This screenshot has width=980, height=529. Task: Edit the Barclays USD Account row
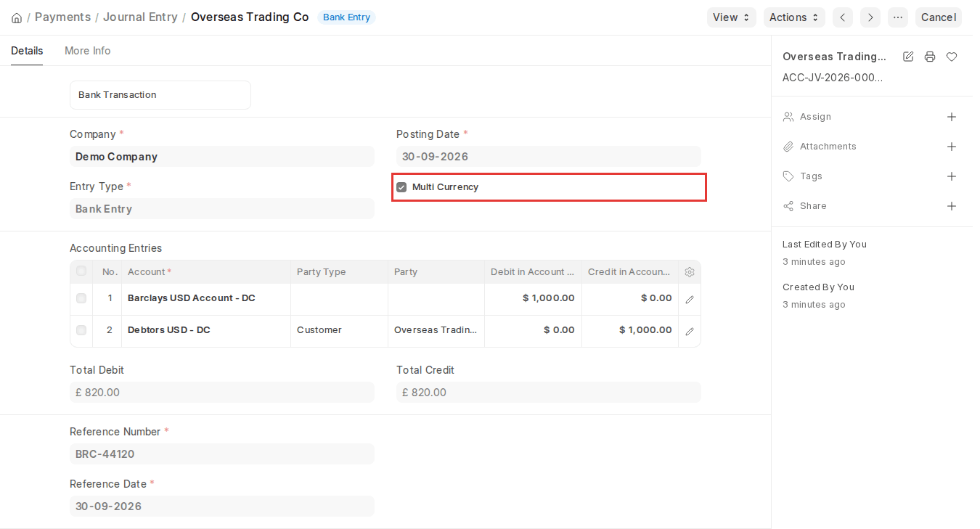(690, 299)
